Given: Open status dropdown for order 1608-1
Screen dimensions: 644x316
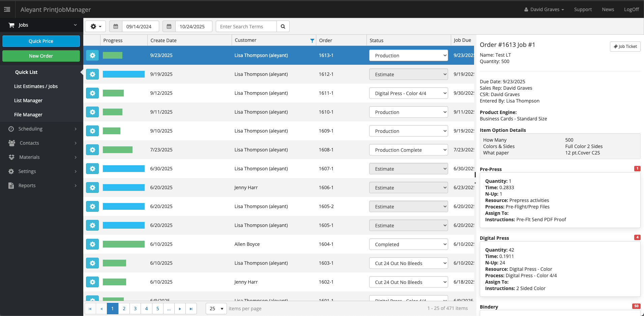Looking at the screenshot, I should pyautogui.click(x=408, y=150).
